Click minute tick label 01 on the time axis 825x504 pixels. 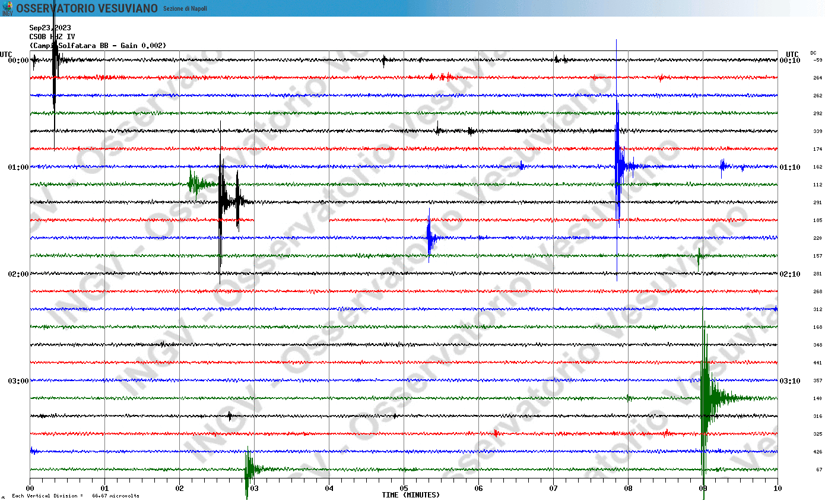point(104,489)
